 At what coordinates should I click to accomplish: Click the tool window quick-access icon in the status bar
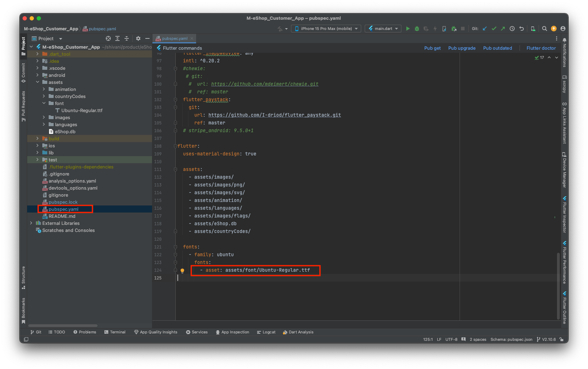click(x=26, y=339)
